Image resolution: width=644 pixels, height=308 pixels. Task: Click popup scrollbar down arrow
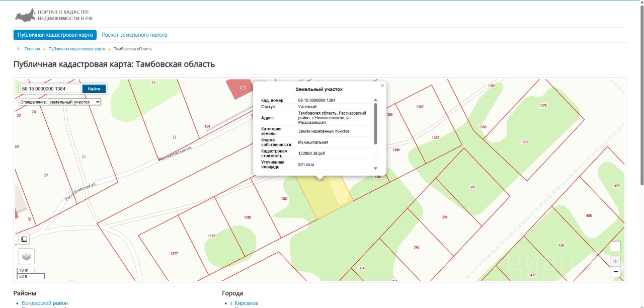(375, 168)
